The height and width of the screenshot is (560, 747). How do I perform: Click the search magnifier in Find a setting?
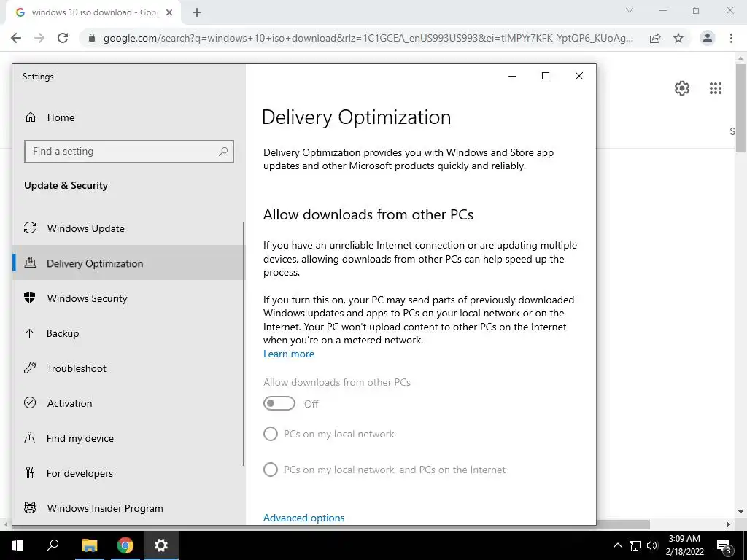[x=223, y=152]
